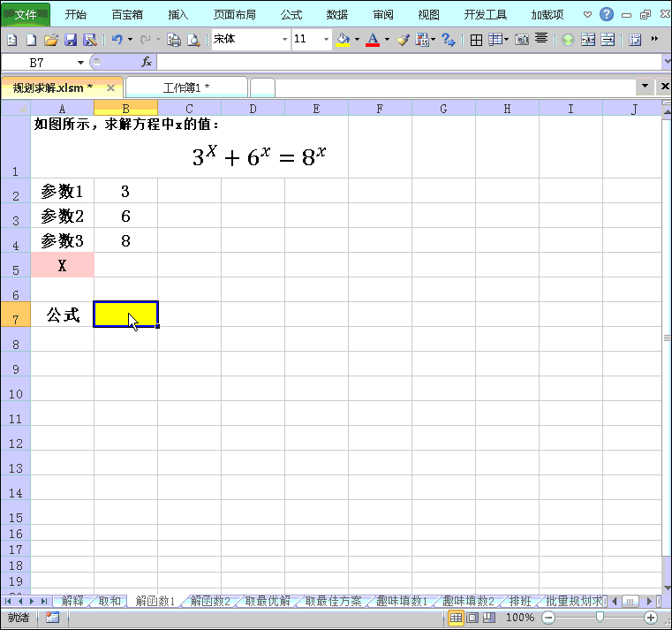The height and width of the screenshot is (630, 672).
Task: Select cell B5 next to X
Action: (125, 264)
